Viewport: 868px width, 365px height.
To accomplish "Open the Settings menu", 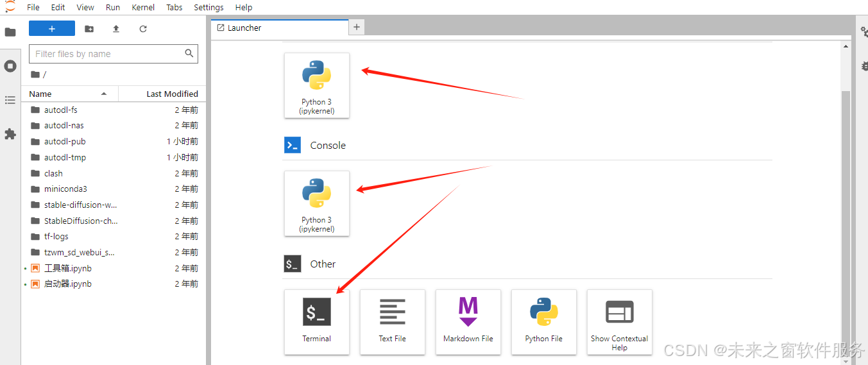I will coord(208,8).
